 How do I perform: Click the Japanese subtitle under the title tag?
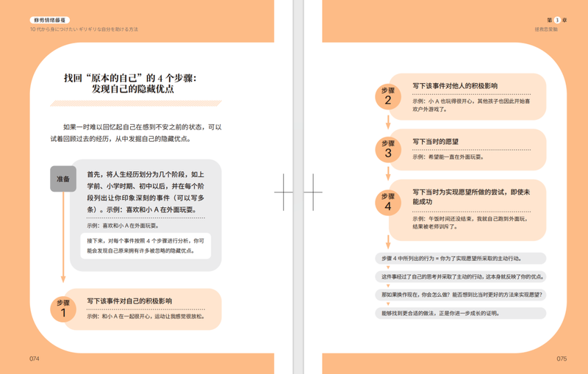[84, 29]
